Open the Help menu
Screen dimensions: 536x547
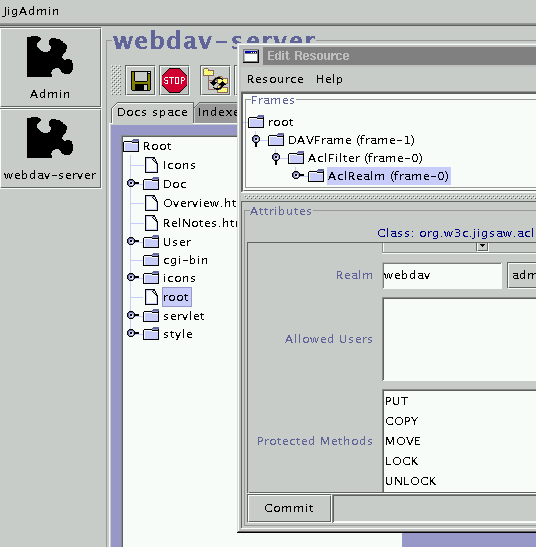[329, 79]
